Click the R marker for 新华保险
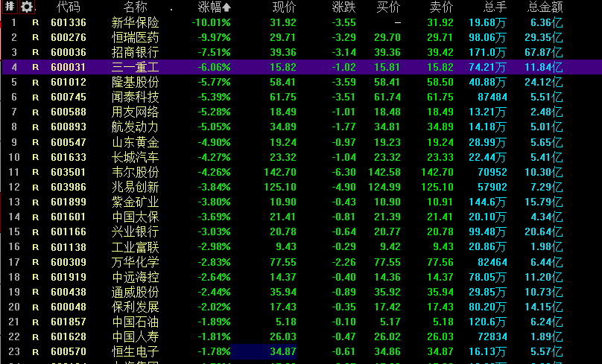This screenshot has width=602, height=364. click(x=36, y=22)
